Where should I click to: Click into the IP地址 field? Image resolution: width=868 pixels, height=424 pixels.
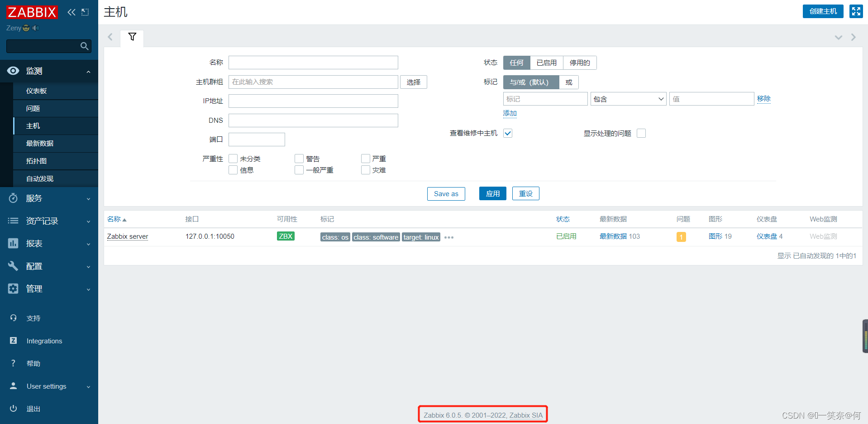pyautogui.click(x=313, y=101)
